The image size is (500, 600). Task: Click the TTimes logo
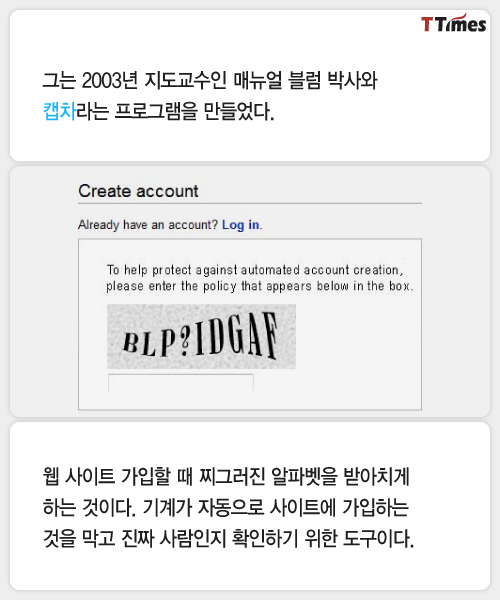453,24
